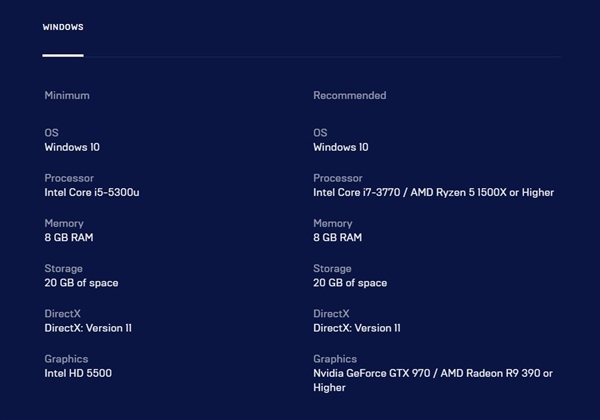This screenshot has width=600, height=420.
Task: Click recommended DirectX: Version 11 value
Action: (x=357, y=328)
